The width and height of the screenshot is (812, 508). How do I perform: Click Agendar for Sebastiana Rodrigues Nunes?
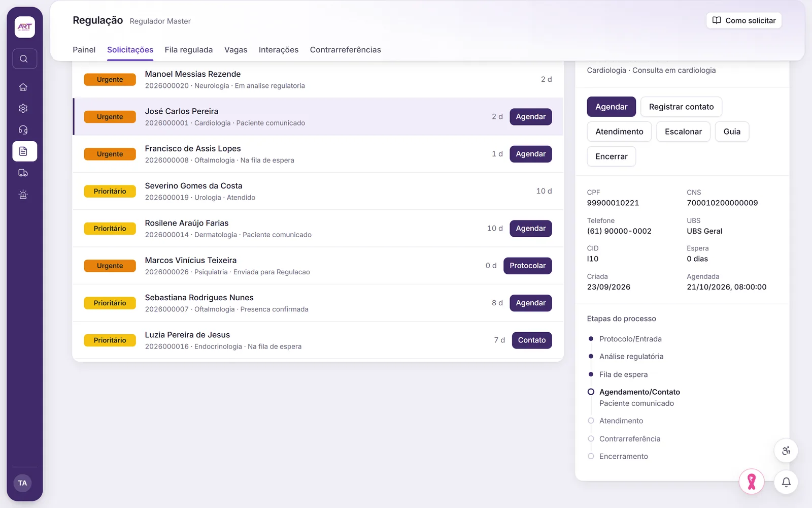coord(531,303)
